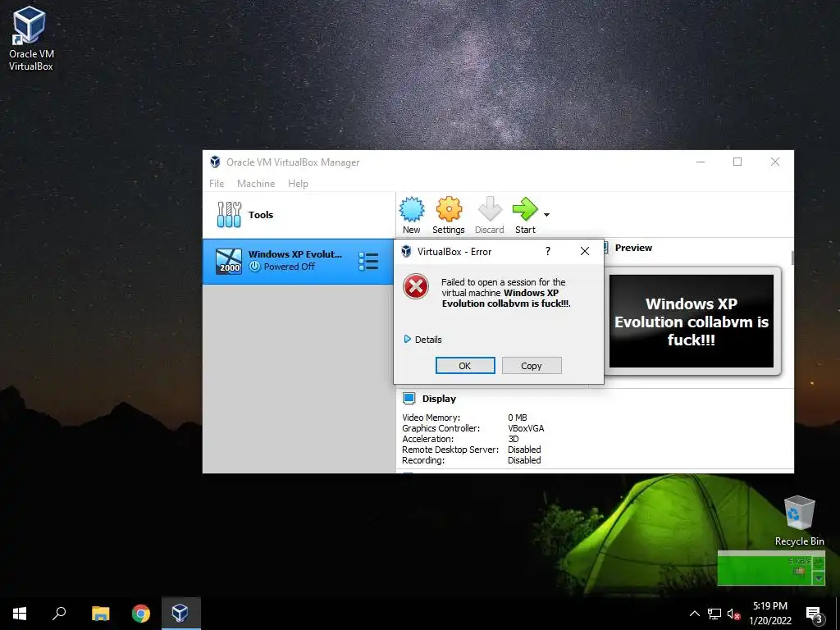Screen dimensions: 840x630
Task: Select the Windows XP Evolut machine
Action: pyautogui.click(x=299, y=262)
